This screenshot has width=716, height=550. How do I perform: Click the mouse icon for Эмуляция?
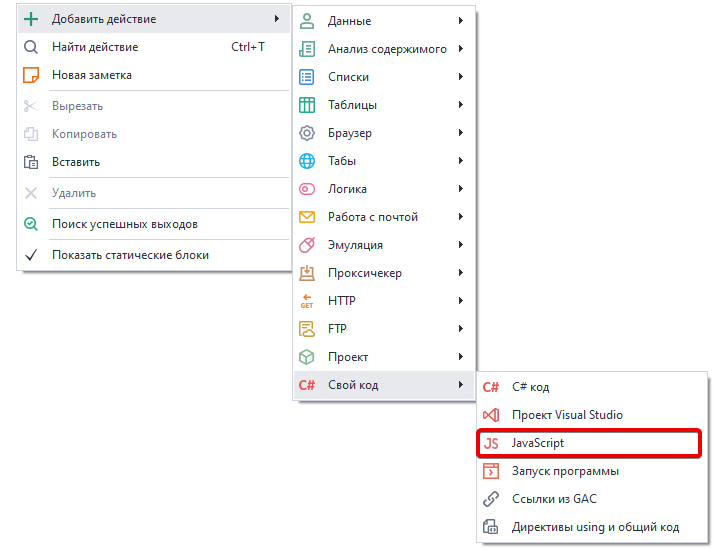click(308, 245)
